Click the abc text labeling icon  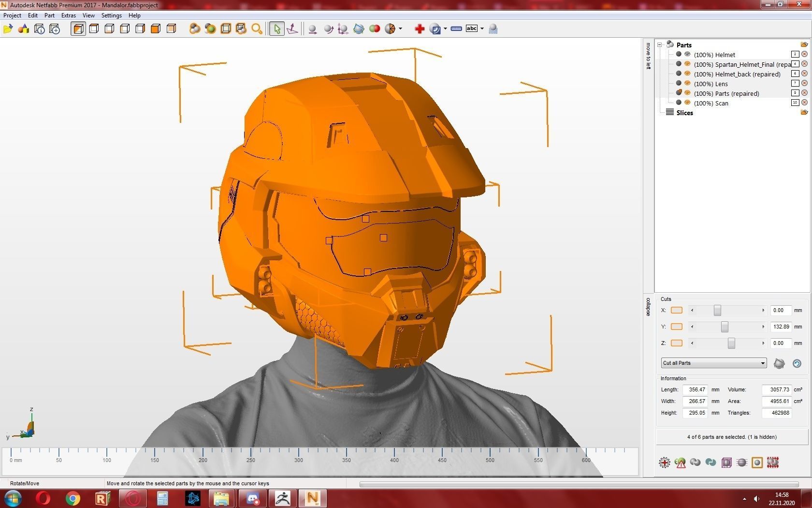click(x=472, y=29)
